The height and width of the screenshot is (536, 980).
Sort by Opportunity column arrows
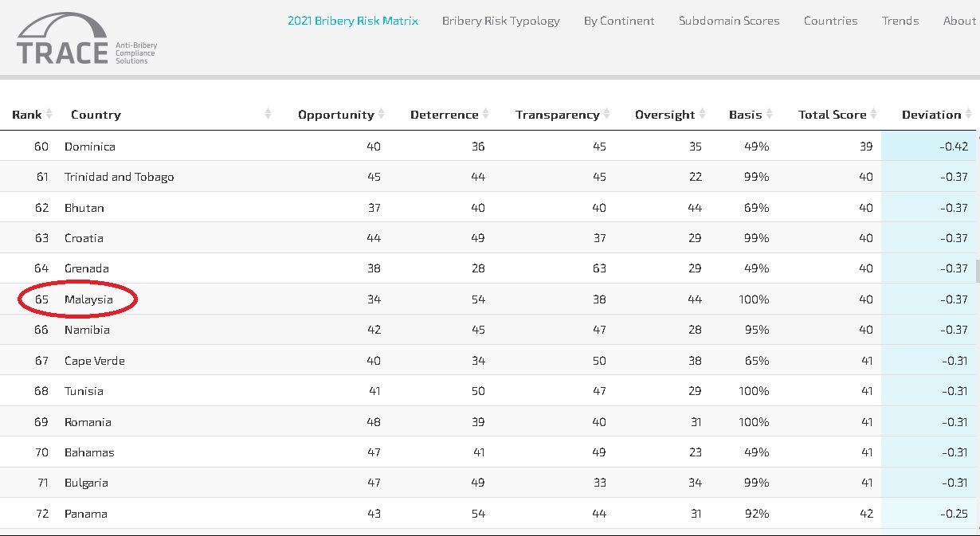[x=382, y=115]
